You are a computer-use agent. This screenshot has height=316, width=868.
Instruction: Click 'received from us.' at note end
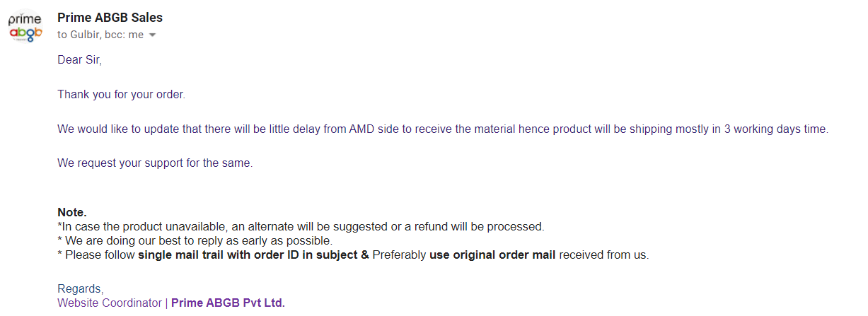point(603,254)
